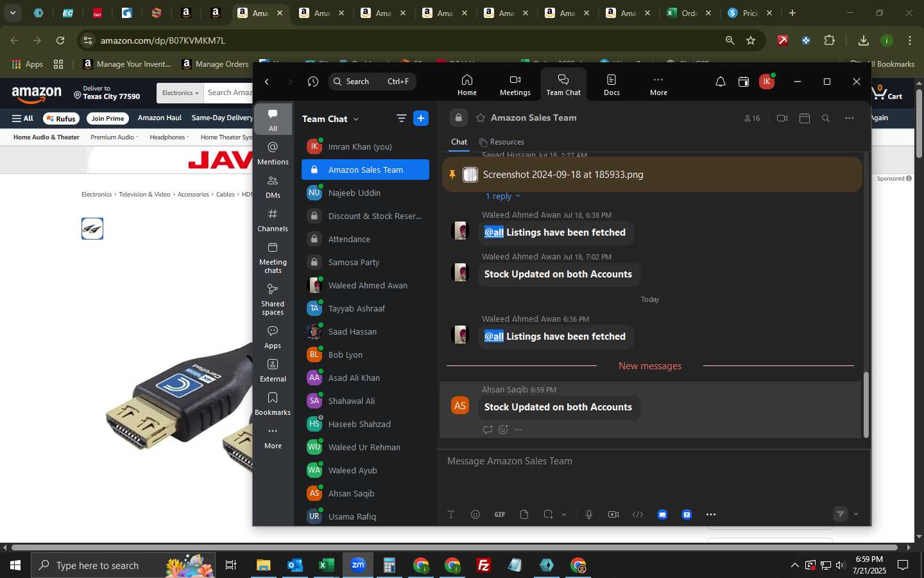Open Bookmarks in Zoom sidebar

273,403
